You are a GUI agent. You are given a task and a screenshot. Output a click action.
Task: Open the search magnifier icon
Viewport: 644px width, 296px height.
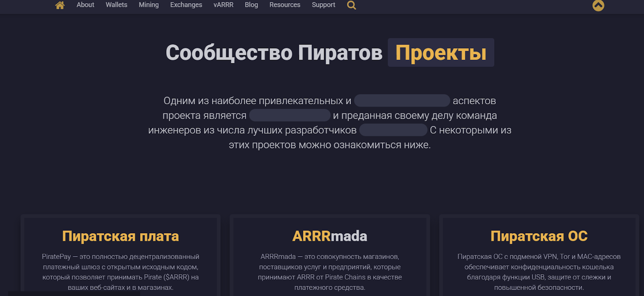[x=351, y=5]
